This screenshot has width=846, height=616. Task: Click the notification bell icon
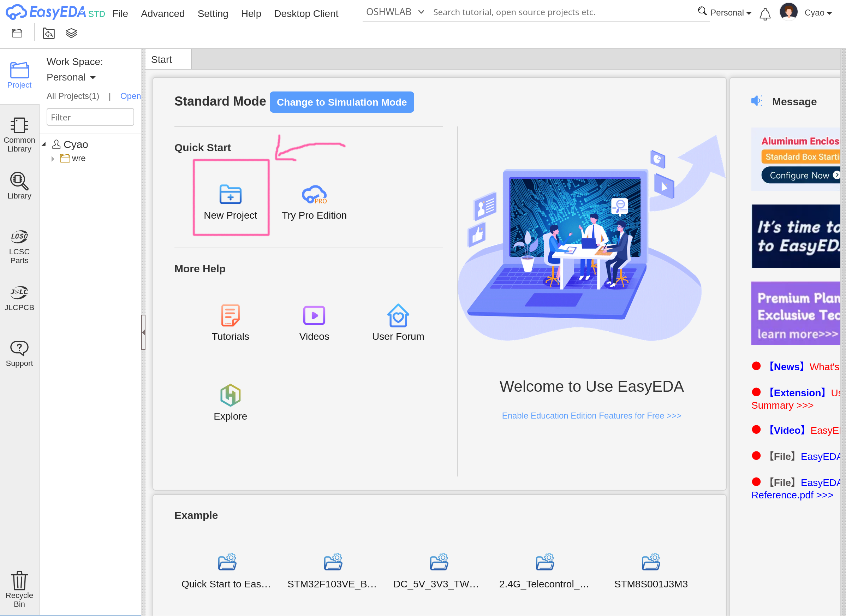765,14
